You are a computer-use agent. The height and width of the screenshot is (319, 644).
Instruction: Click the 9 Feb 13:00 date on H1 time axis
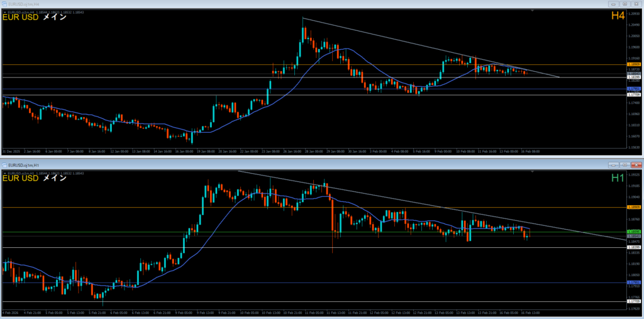[x=206, y=313]
